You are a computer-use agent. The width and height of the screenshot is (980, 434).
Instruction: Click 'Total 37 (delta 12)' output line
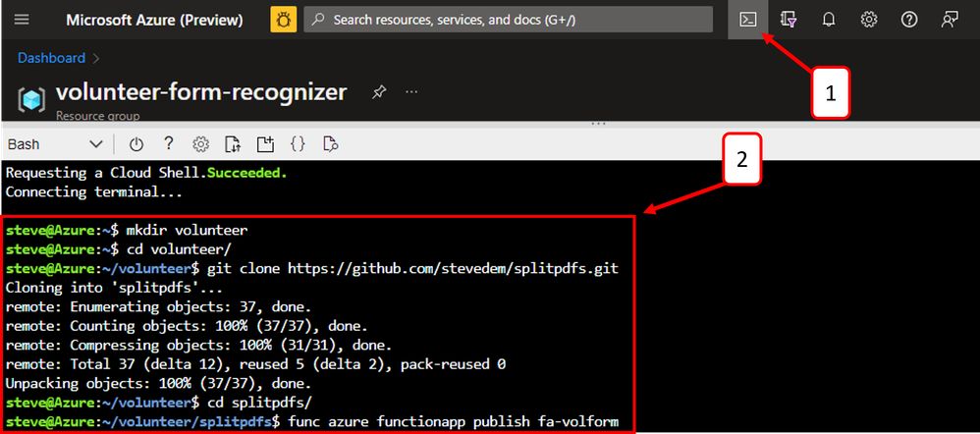[255, 365]
